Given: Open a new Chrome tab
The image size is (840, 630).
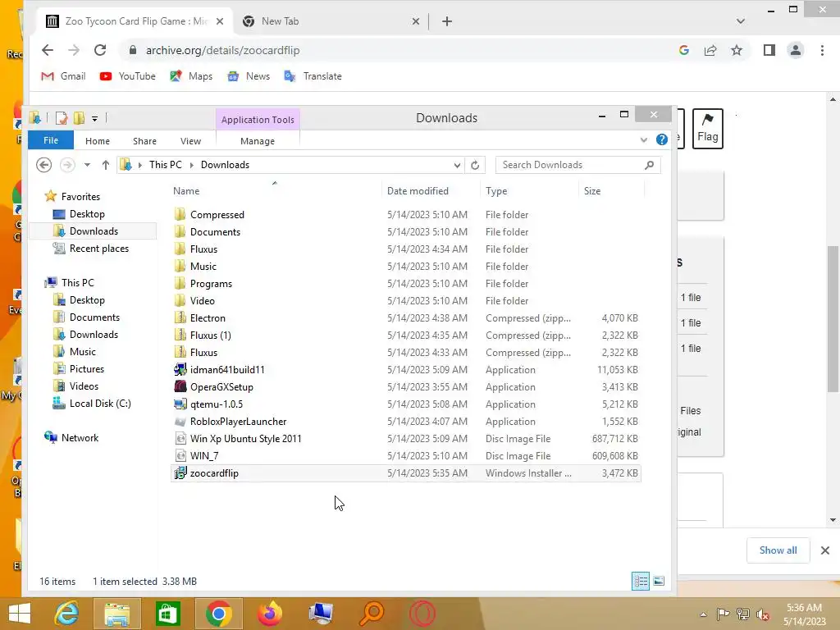Looking at the screenshot, I should click(447, 21).
